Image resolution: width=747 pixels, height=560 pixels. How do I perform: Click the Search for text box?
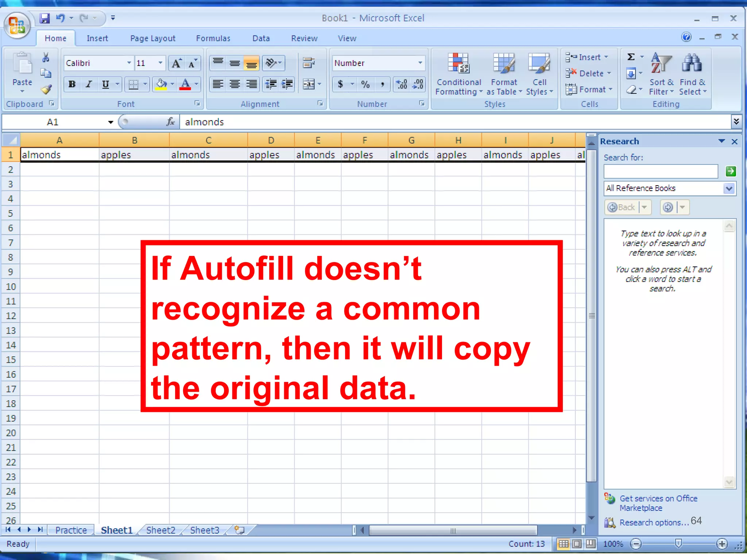click(661, 171)
